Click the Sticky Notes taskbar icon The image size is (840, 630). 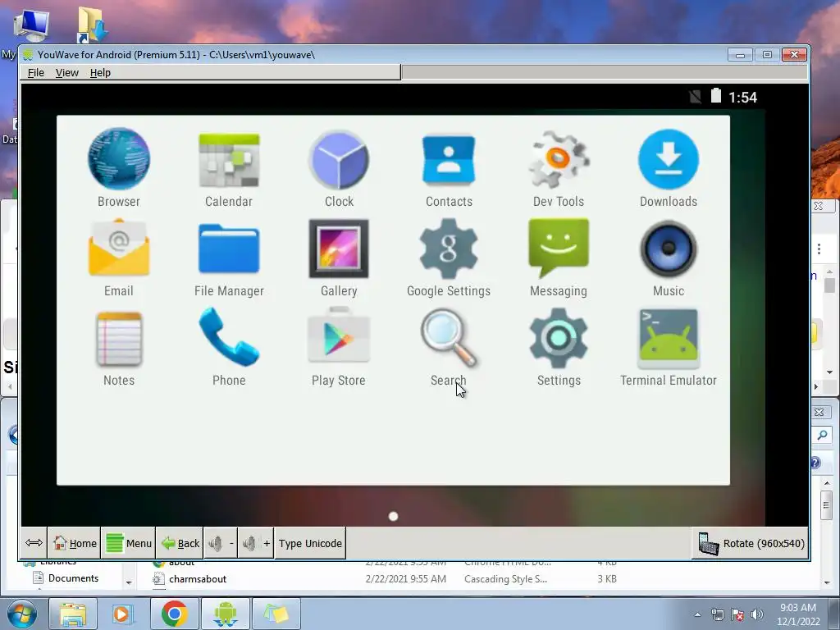point(276,614)
